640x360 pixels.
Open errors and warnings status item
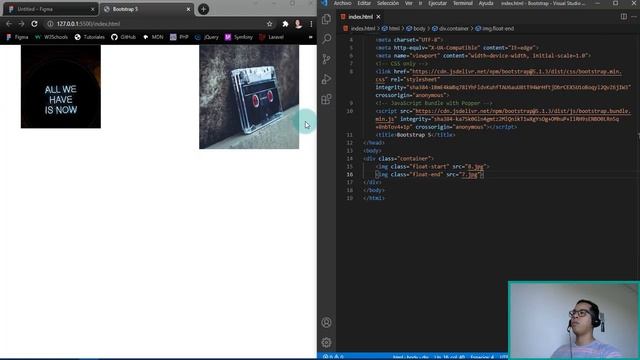coord(333,357)
